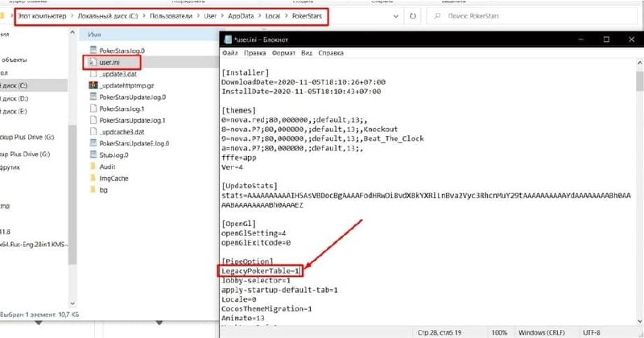Click the CocosThemeMigration=1 line
This screenshot has height=338, width=644.
[x=266, y=309]
